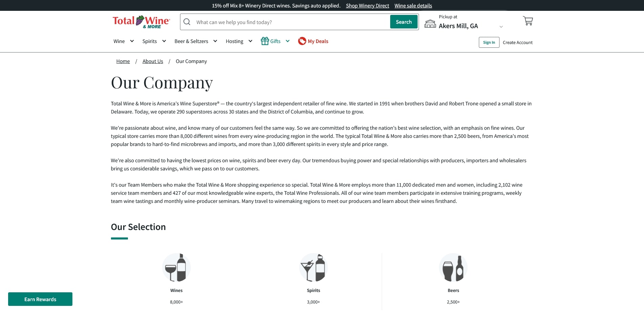This screenshot has width=644, height=314.
Task: Focus the product search text field
Action: coord(291,22)
